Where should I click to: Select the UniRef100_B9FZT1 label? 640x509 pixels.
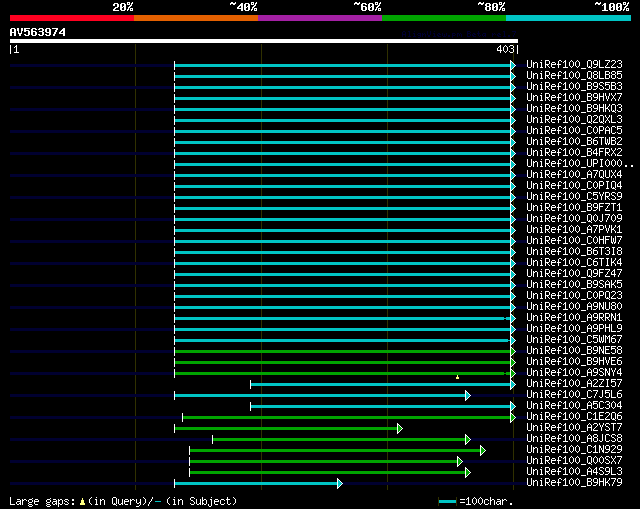coord(574,208)
